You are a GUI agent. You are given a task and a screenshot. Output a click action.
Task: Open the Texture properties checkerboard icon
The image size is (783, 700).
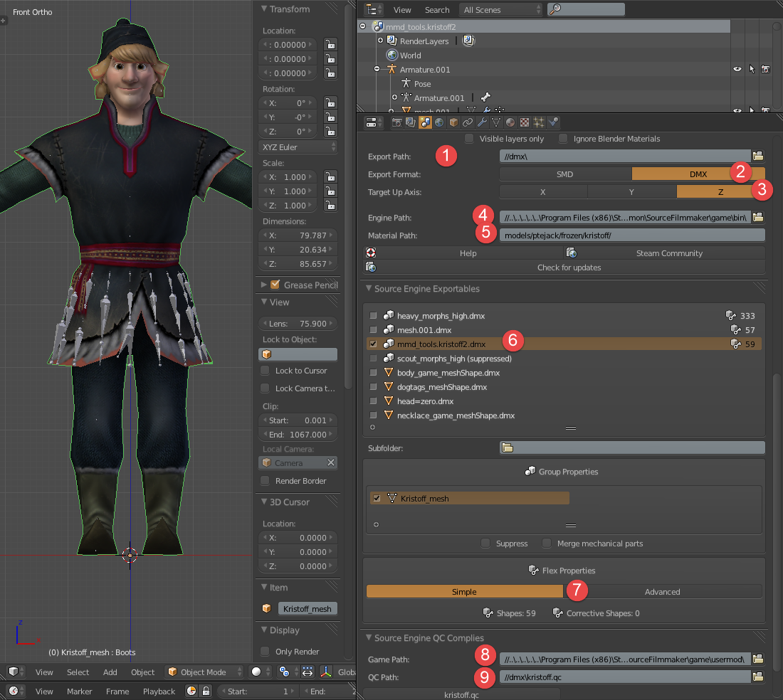point(525,122)
